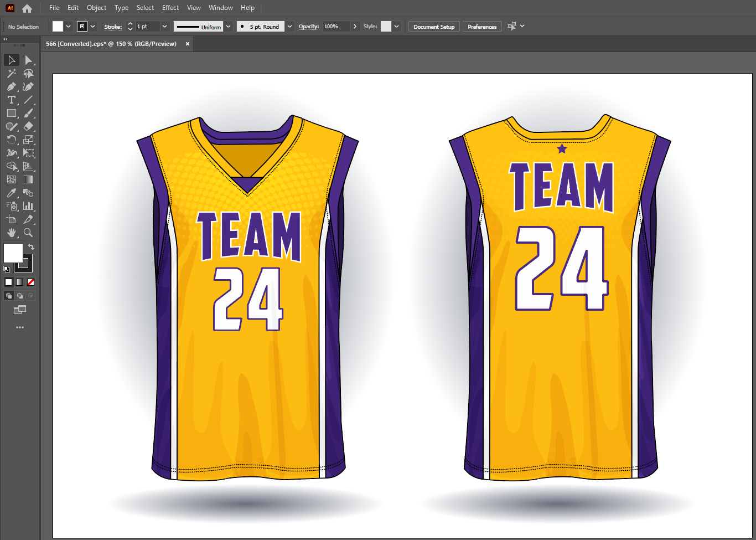Open the stroke color dropdown in control bar
The height and width of the screenshot is (540, 756).
93,27
